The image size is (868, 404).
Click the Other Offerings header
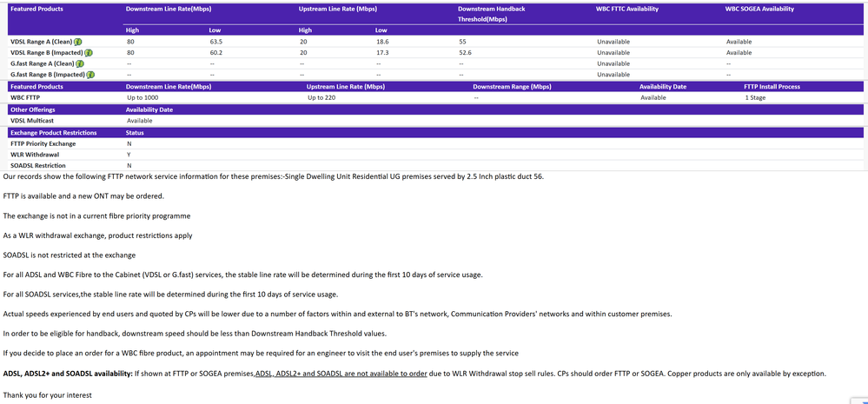pyautogui.click(x=33, y=109)
